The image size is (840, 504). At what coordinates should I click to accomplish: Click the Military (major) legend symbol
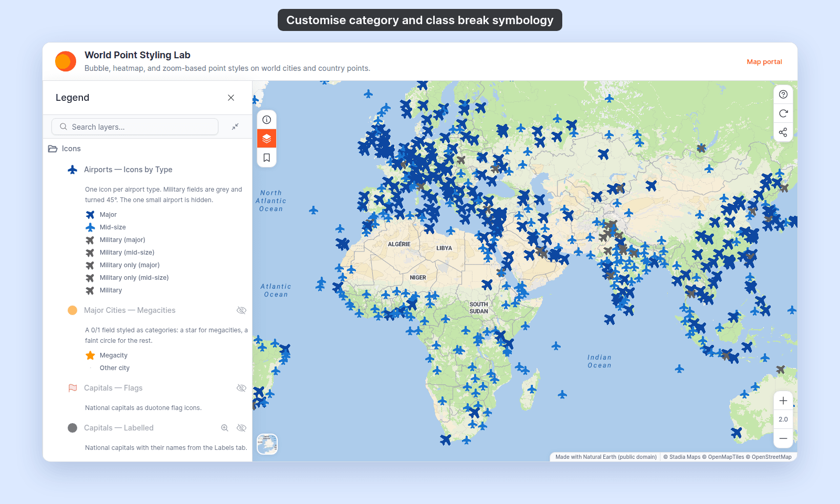coord(90,240)
